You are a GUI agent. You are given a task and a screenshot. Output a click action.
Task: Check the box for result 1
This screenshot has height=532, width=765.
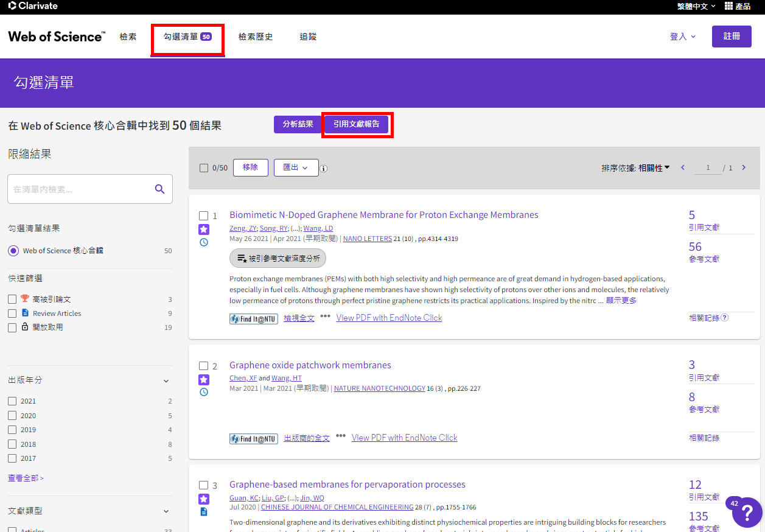click(x=204, y=215)
